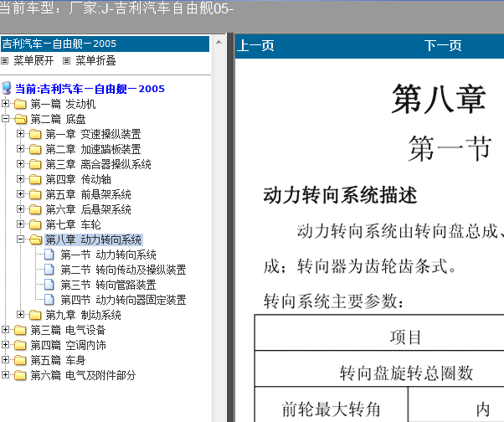Image resolution: width=504 pixels, height=422 pixels.
Task: Expand 第六章 后悬架系统 node
Action: tap(20, 209)
